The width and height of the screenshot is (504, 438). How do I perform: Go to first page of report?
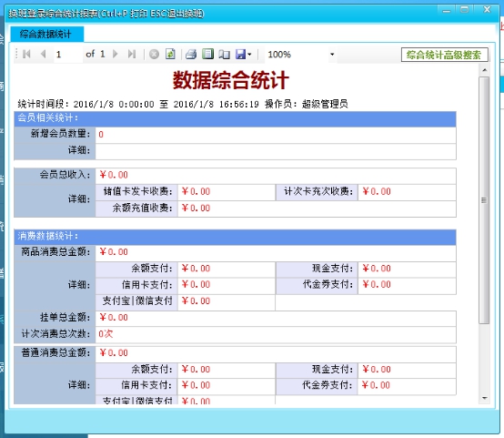26,54
